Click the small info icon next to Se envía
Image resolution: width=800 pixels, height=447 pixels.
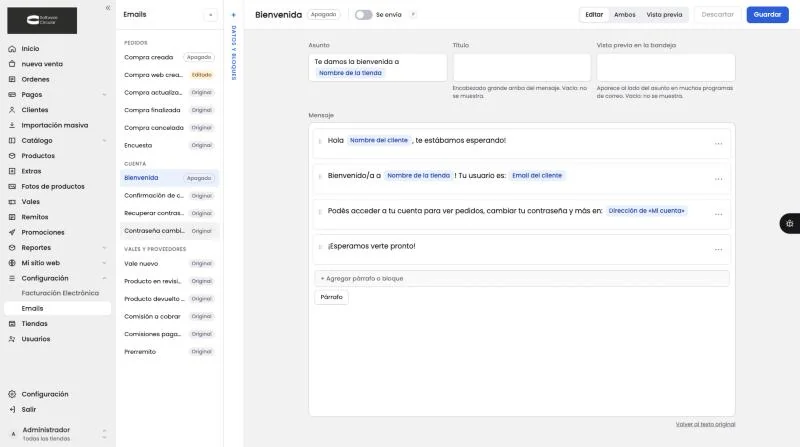point(413,15)
